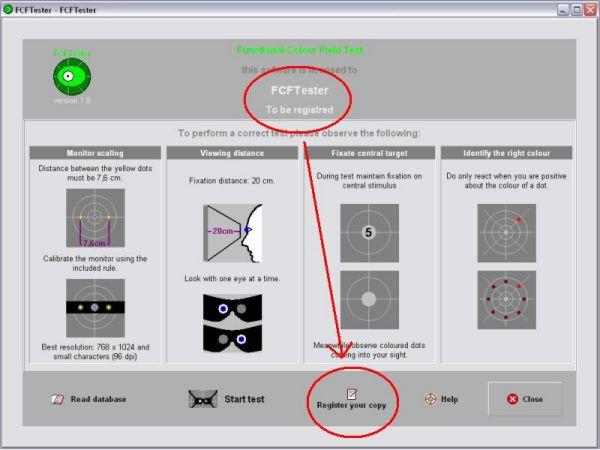This screenshot has height=450, width=600.
Task: Click the 'Functional Colour Field Test' title
Action: click(300, 50)
